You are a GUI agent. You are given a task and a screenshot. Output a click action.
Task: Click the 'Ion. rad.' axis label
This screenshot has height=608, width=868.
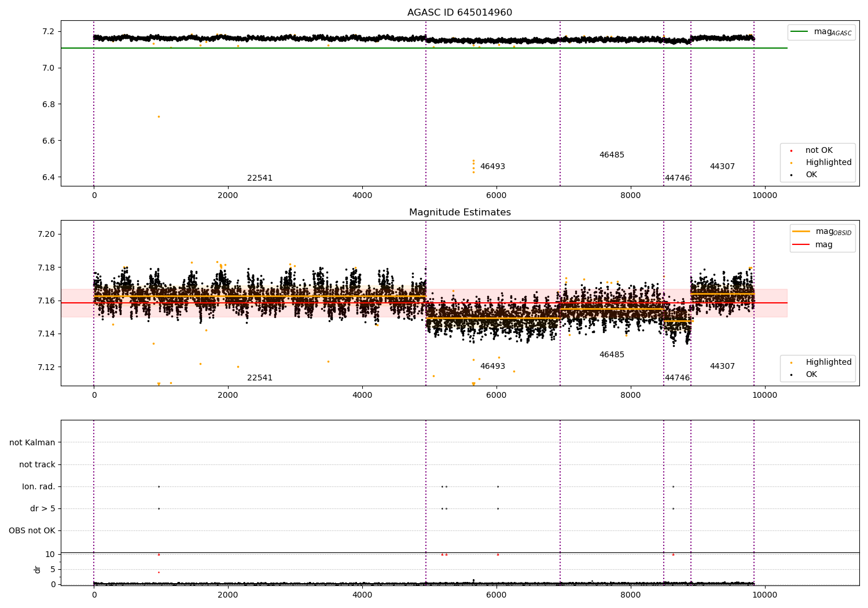[39, 487]
